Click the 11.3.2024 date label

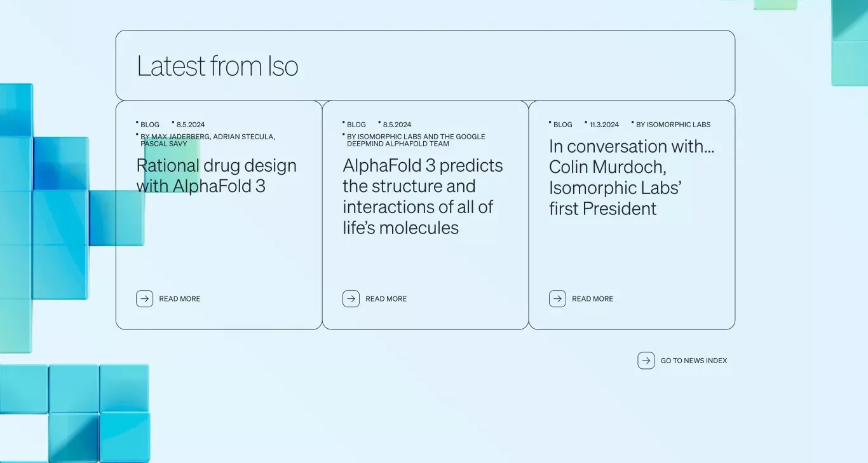tap(604, 125)
